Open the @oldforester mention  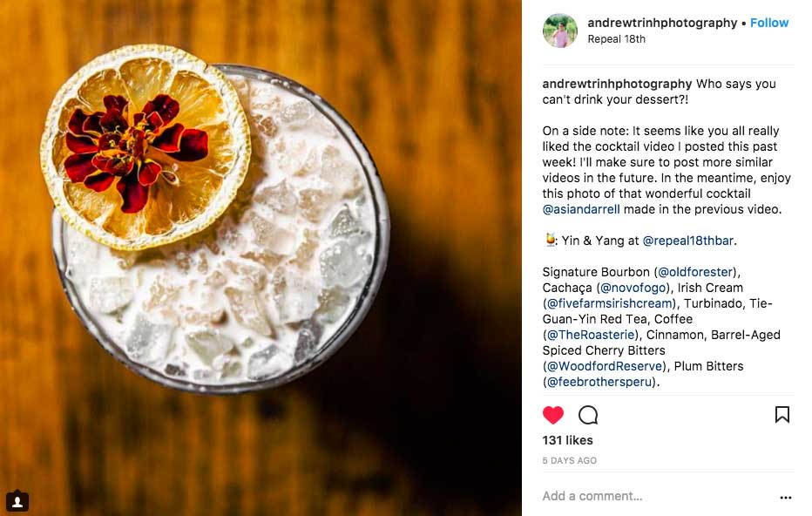tap(696, 272)
